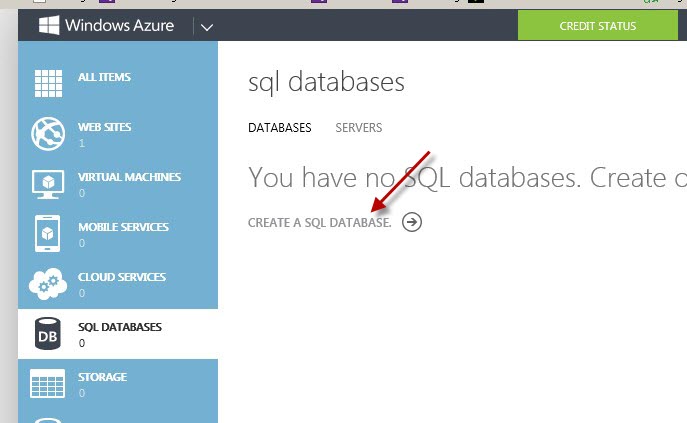Screen dimensions: 687x423
Task: Click the SQL Databases count 0
Action: tap(82, 343)
